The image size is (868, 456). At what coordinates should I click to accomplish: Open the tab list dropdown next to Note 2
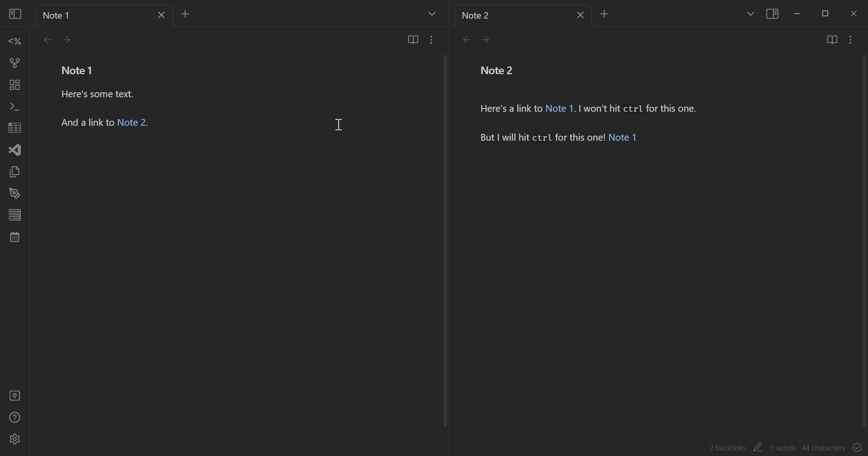click(x=750, y=14)
